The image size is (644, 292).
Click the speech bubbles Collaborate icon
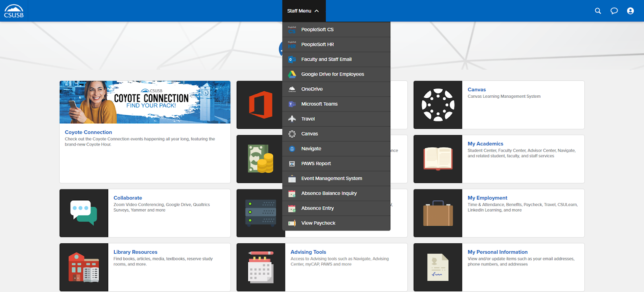click(84, 213)
